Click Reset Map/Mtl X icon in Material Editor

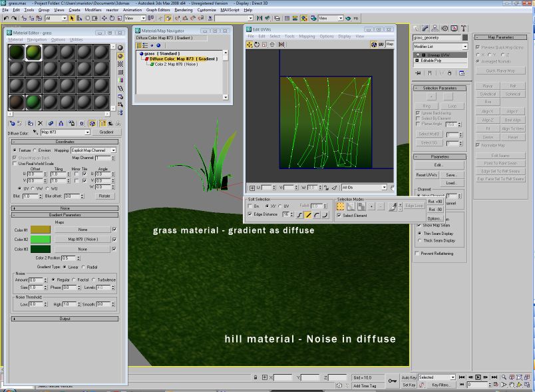pyautogui.click(x=41, y=124)
